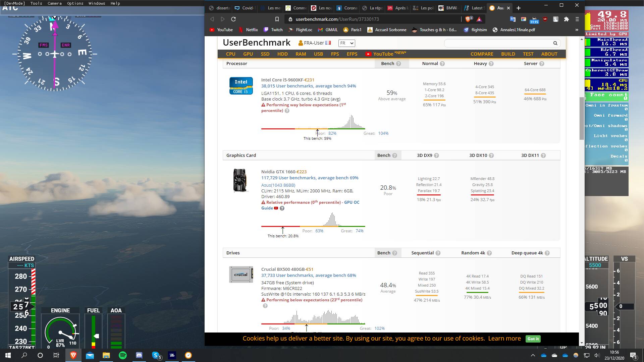Click help icon next to Deep queue 4k
The height and width of the screenshot is (362, 644).
[x=547, y=253]
